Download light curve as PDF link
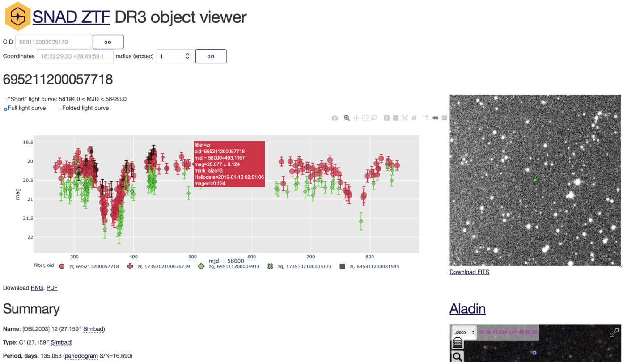Viewport: 644px width, 362px height. (x=52, y=288)
